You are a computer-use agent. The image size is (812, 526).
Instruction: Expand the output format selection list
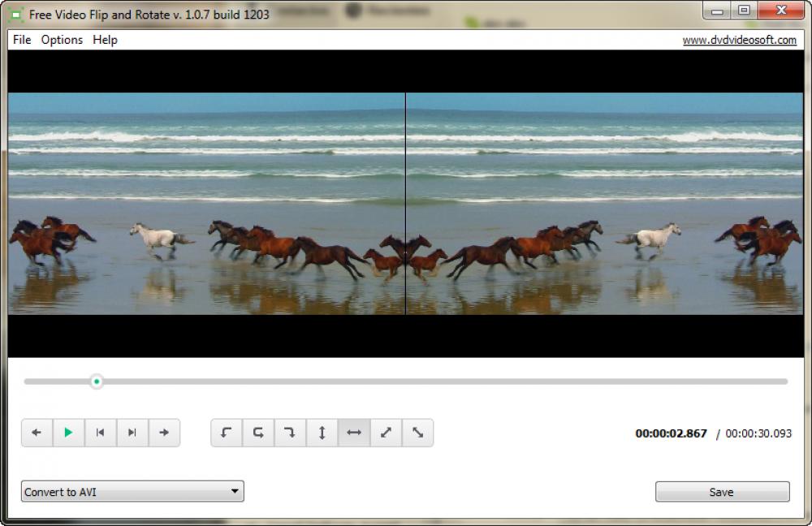pos(235,491)
